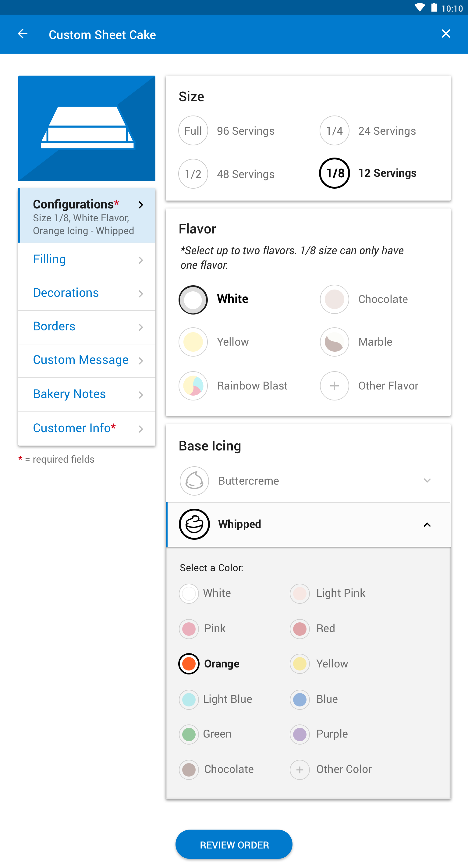This screenshot has height=868, width=468.
Task: Tap the Whipped icing swirl icon
Action: coord(194,524)
